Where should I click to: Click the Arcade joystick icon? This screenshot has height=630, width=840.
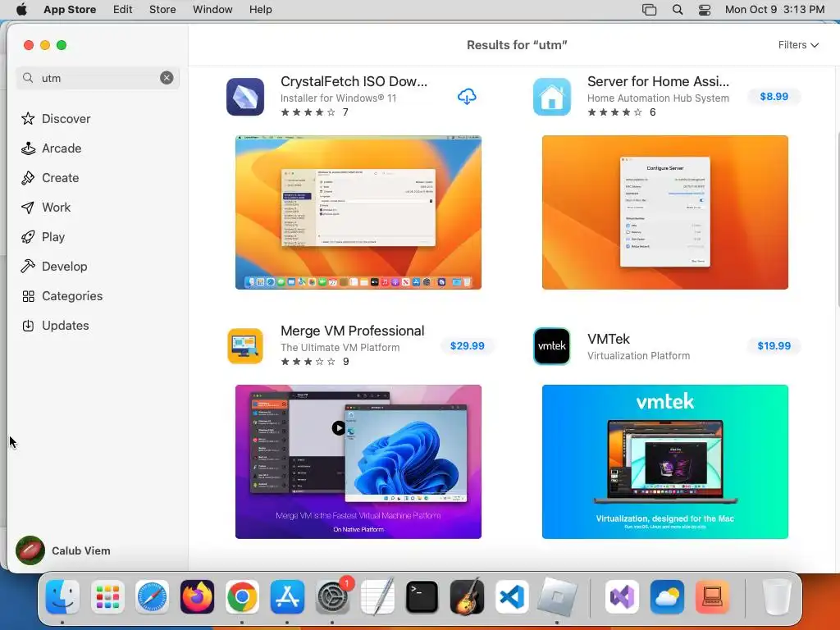click(x=28, y=148)
